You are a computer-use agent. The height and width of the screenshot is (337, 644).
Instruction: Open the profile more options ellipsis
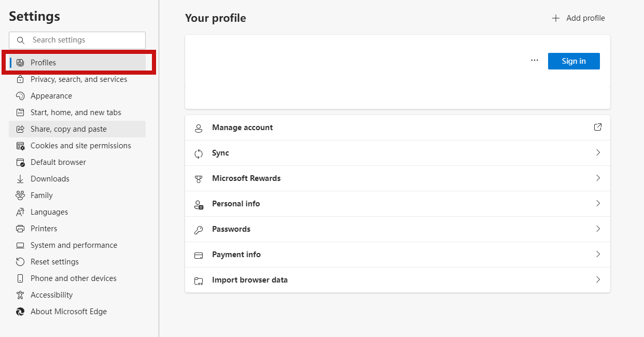click(535, 61)
